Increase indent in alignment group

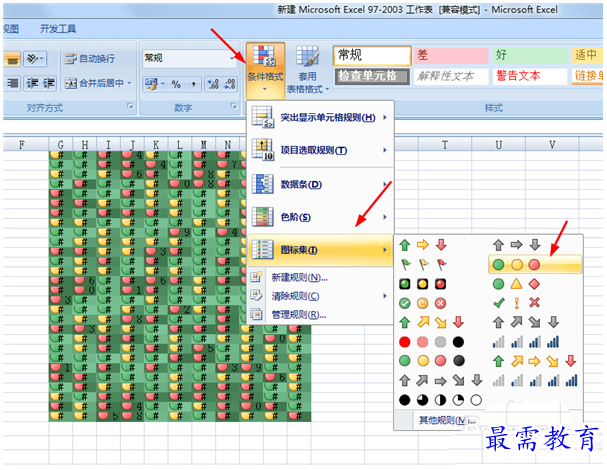coord(48,83)
